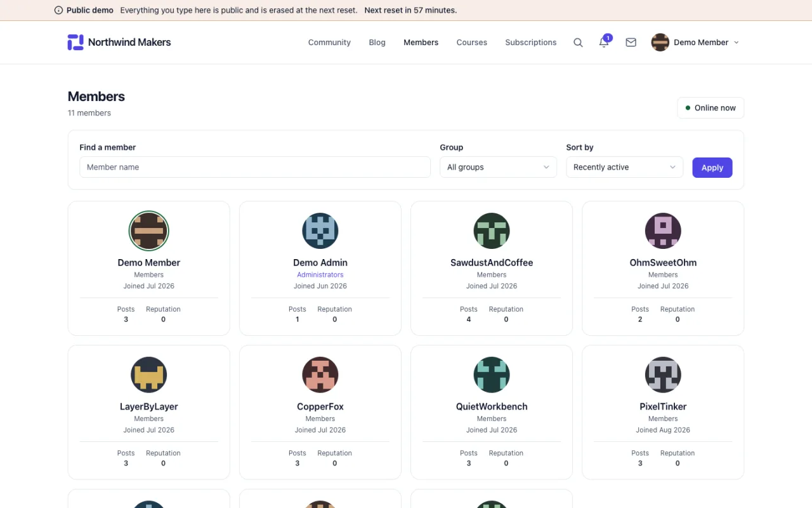Viewport: 812px width, 508px height.
Task: Open the QuietWorkbench profile name
Action: (492, 406)
